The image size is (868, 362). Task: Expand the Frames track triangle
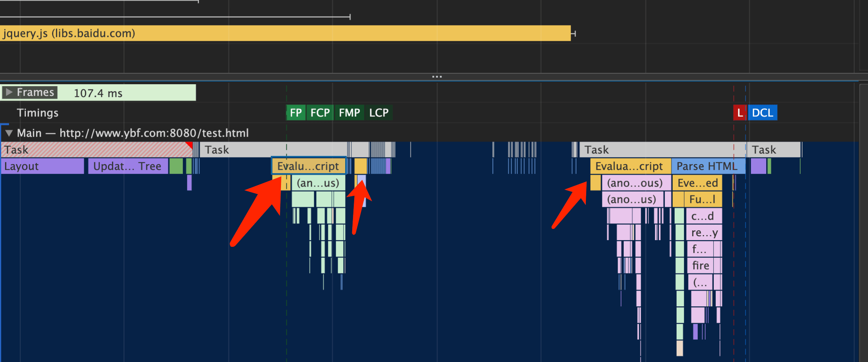tap(9, 92)
